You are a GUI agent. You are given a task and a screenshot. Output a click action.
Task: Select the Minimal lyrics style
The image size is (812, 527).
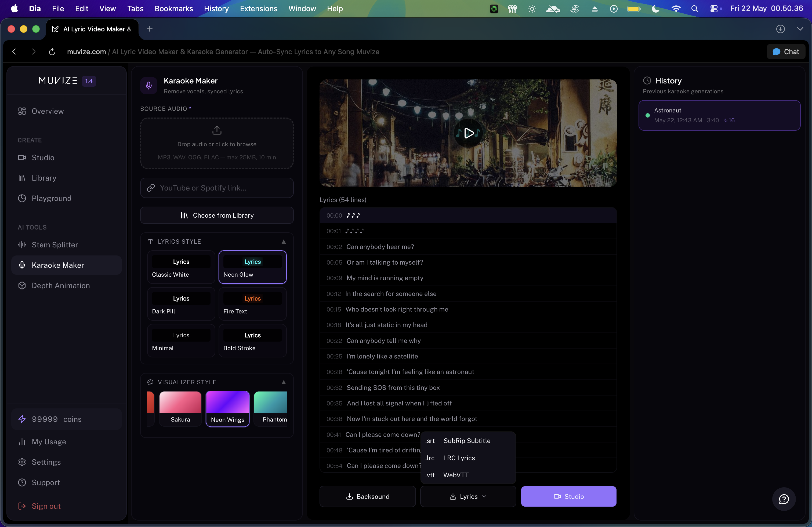point(181,341)
